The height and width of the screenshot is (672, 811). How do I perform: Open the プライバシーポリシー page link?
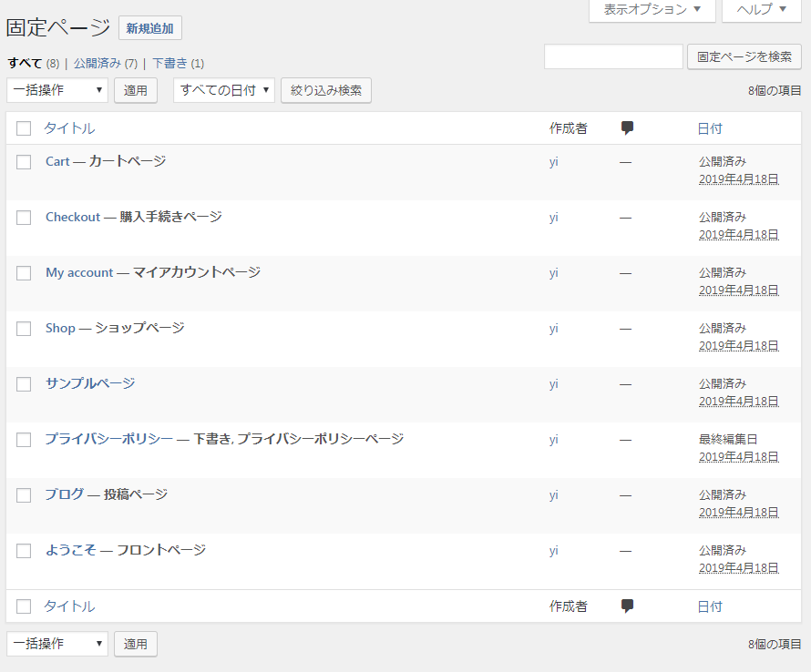[108, 439]
